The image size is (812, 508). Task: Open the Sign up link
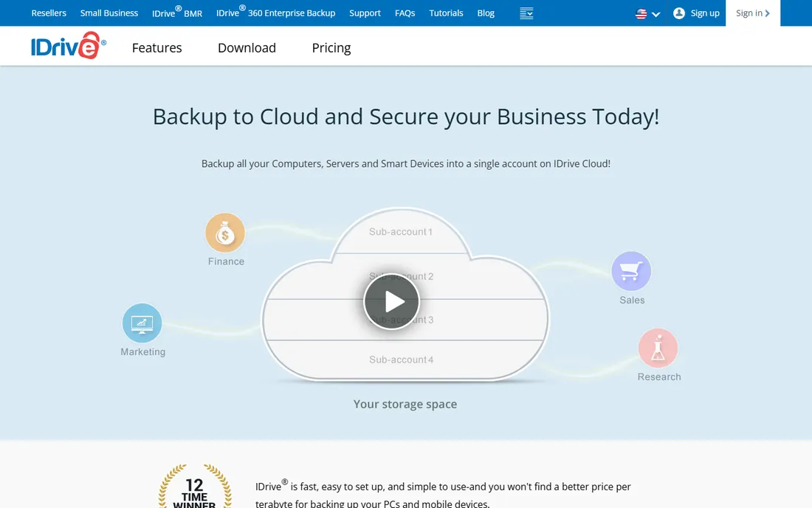coord(705,13)
